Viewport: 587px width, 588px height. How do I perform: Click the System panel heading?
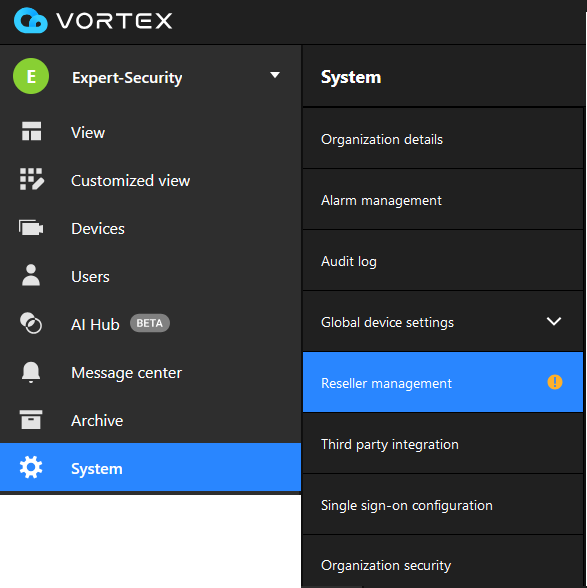(351, 77)
